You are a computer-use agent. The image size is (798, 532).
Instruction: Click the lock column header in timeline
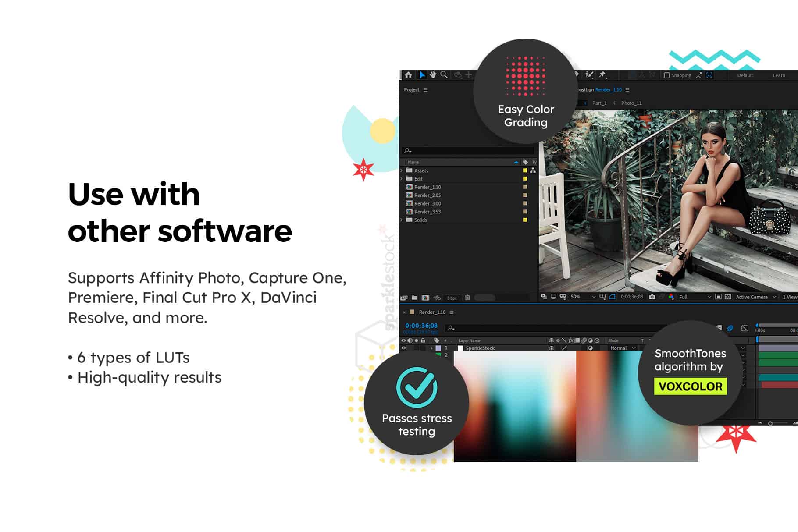[423, 340]
